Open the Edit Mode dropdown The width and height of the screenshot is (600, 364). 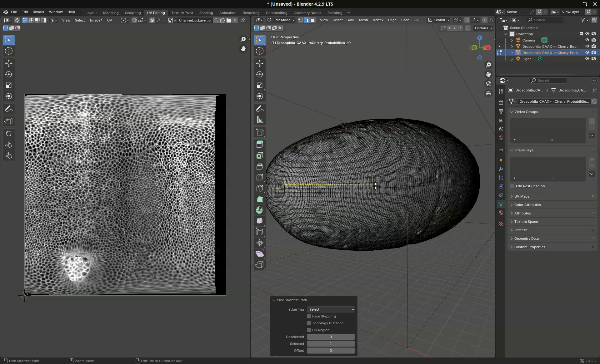tap(281, 20)
